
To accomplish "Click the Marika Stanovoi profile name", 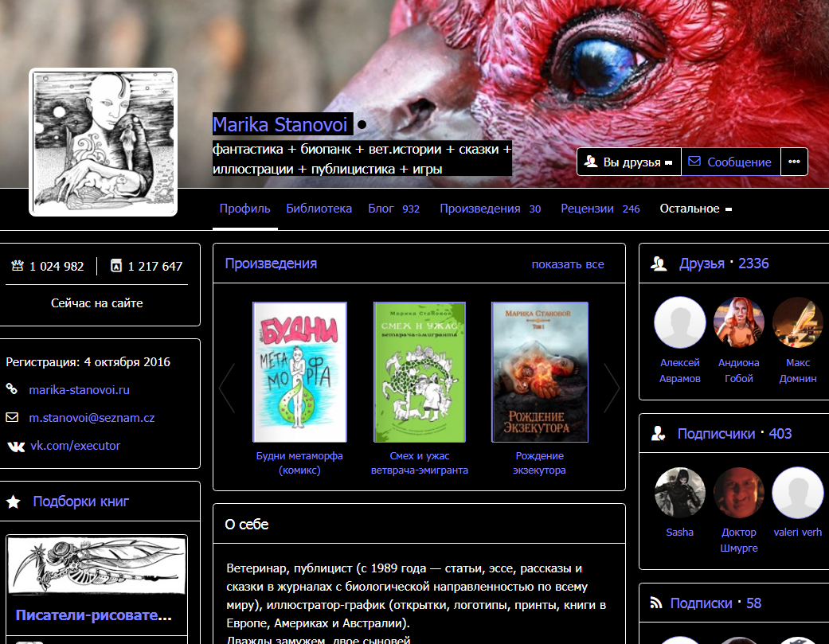I will (280, 125).
